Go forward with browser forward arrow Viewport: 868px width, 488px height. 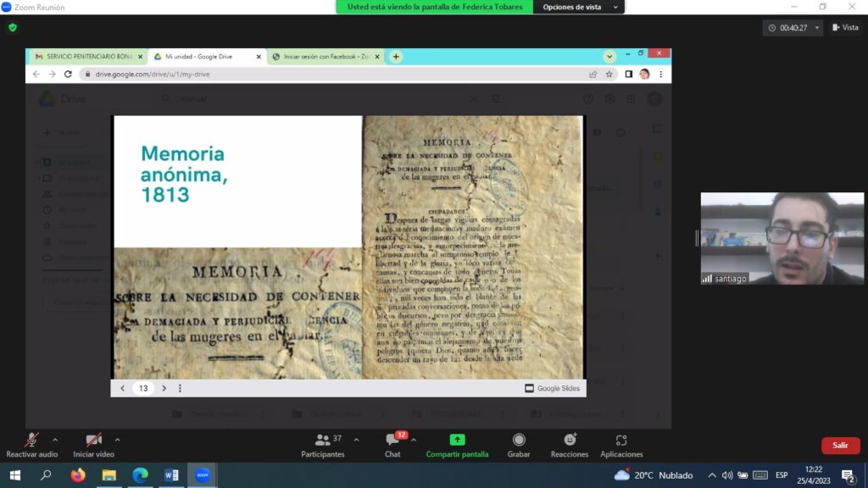[x=52, y=75]
